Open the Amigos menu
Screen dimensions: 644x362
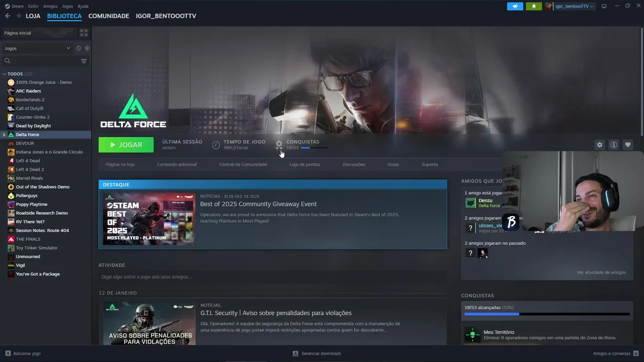coord(50,6)
